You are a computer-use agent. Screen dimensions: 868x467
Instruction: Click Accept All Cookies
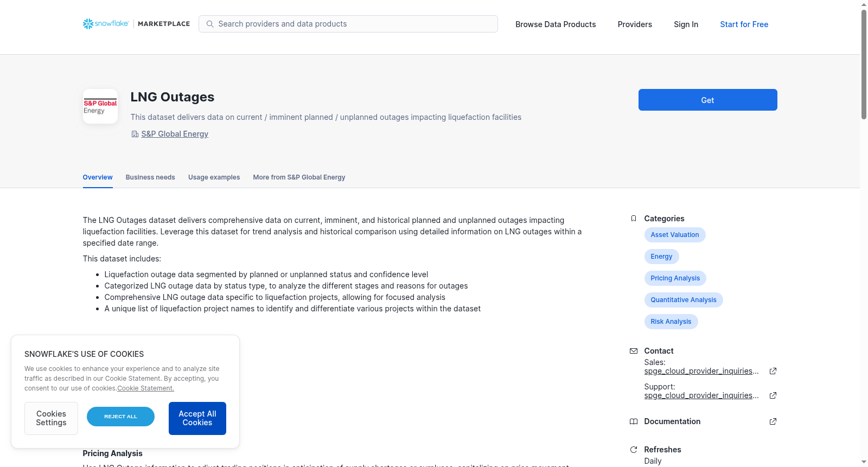[x=197, y=418]
